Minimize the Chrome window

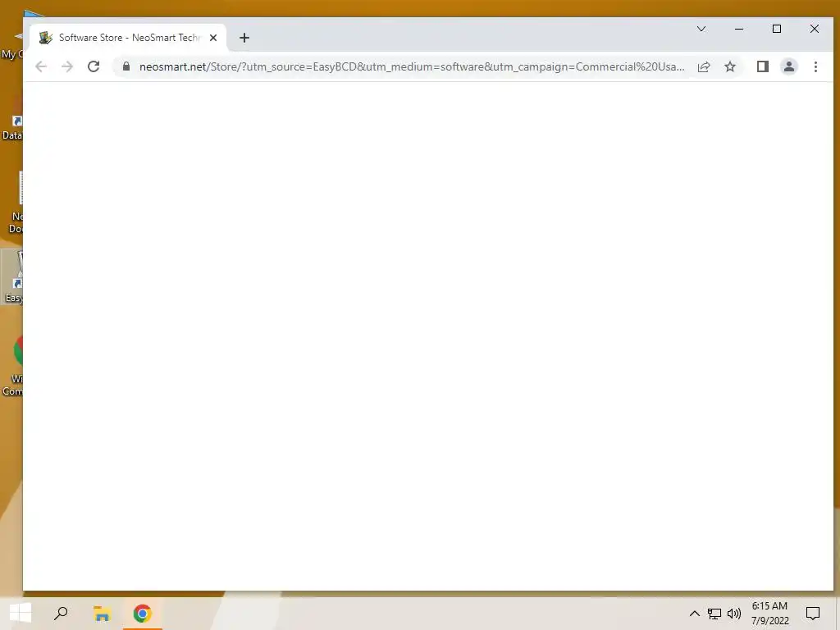coord(739,29)
